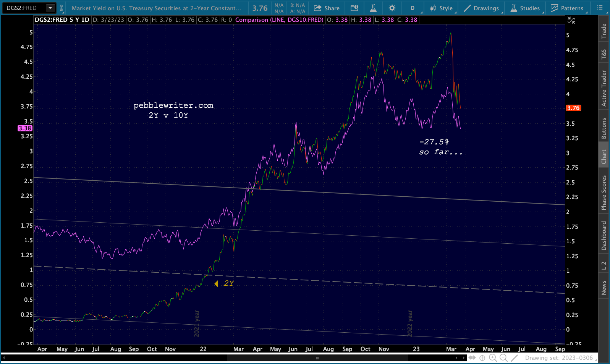Click the expand time axis icon
Image resolution: width=610 pixels, height=364 pixels.
tap(472, 358)
